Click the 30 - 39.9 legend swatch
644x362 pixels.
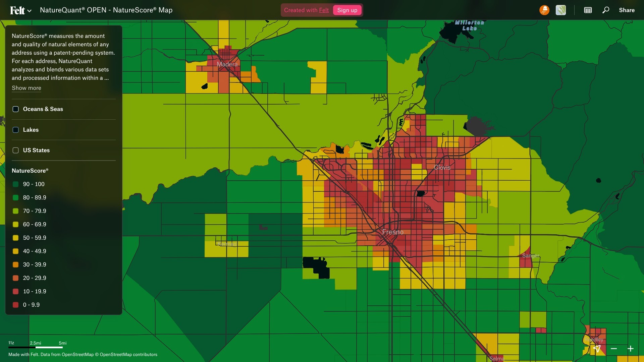click(15, 264)
